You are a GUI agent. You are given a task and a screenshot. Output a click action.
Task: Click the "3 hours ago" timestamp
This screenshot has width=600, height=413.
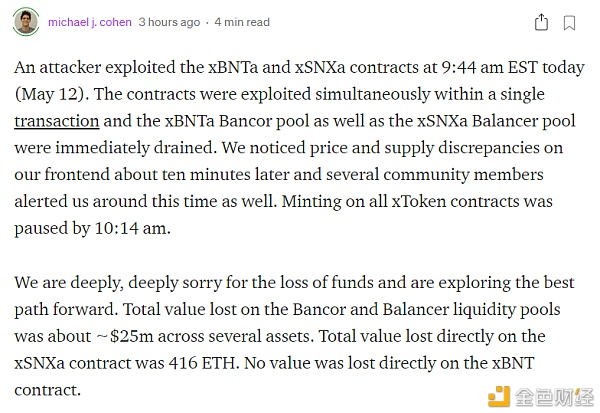(x=169, y=22)
